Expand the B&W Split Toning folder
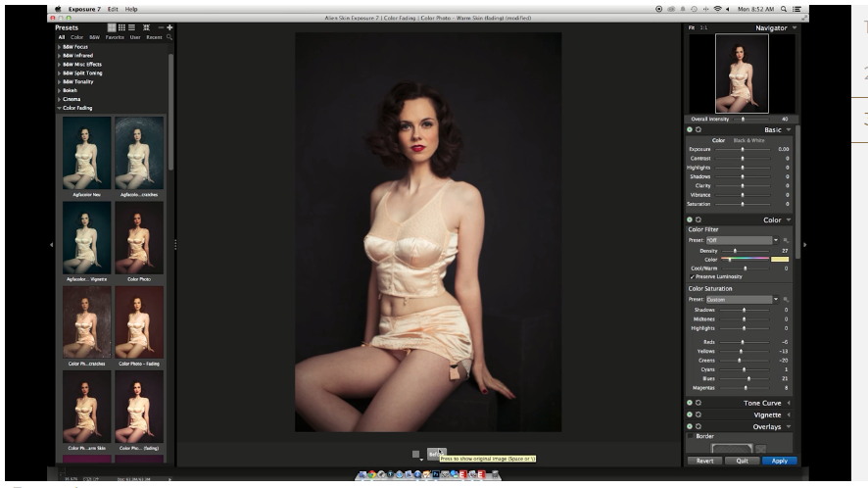The width and height of the screenshot is (868, 488). (59, 73)
